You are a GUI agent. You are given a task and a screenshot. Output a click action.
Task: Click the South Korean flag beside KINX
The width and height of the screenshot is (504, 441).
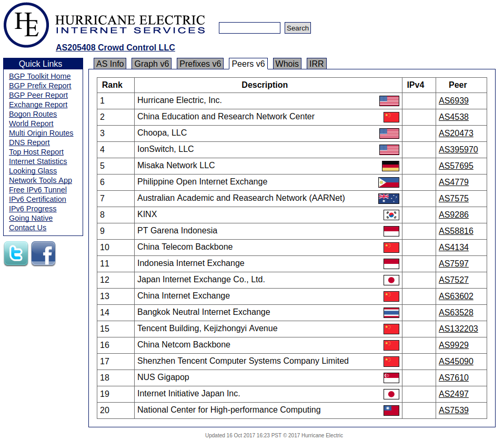click(x=391, y=215)
